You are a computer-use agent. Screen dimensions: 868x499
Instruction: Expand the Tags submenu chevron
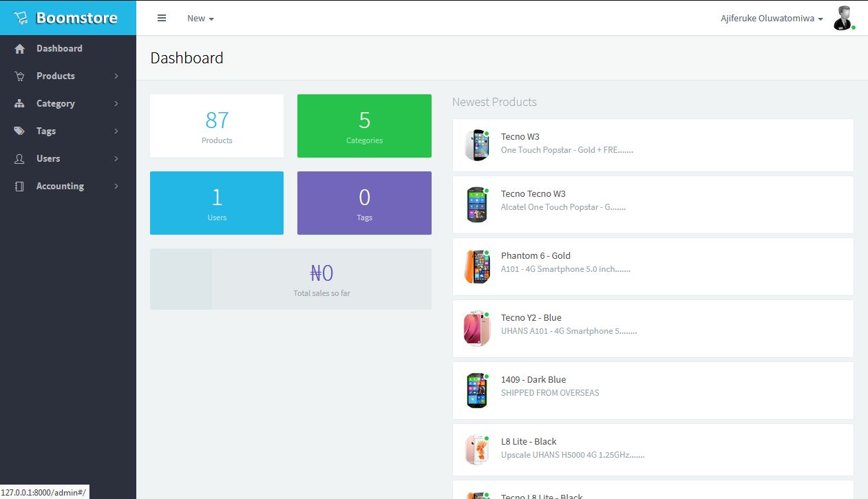click(116, 131)
